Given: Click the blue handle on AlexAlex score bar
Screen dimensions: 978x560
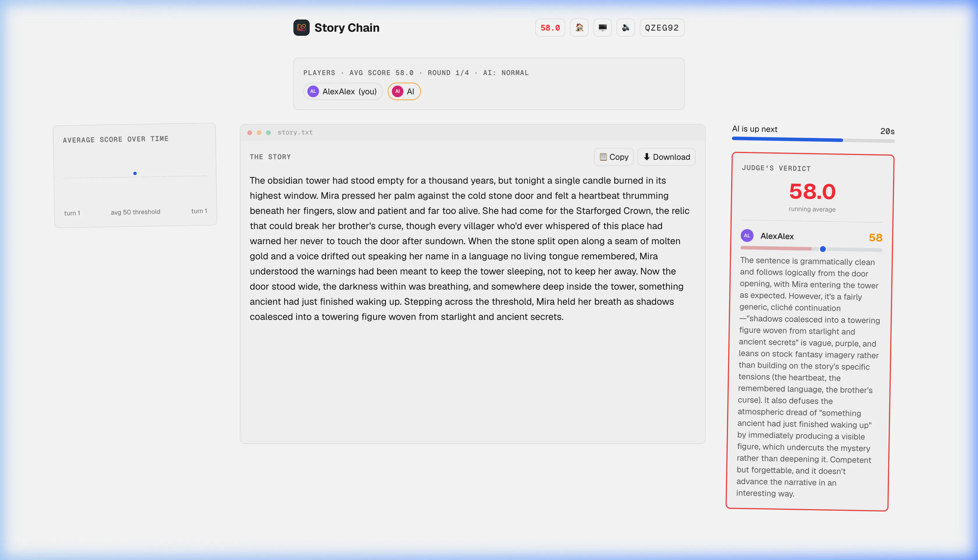Looking at the screenshot, I should pos(823,249).
